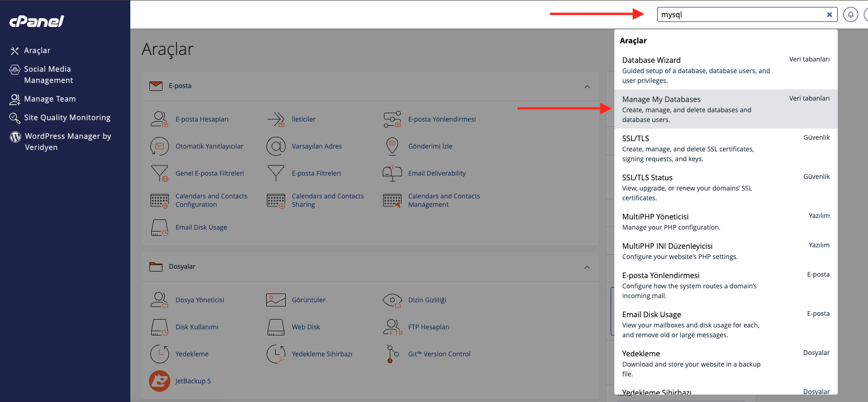868x402 pixels.
Task: Collapse the Dosyalar section
Action: pyautogui.click(x=587, y=267)
